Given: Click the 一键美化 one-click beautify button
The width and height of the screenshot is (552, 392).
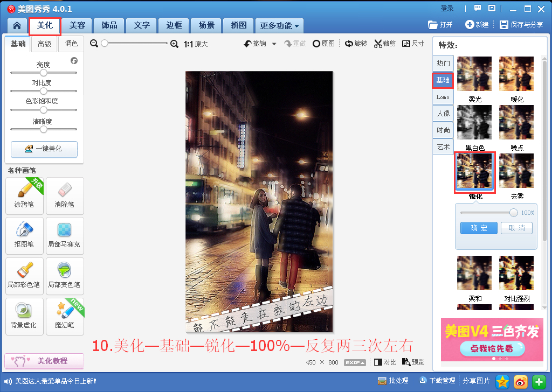Looking at the screenshot, I should point(44,149).
